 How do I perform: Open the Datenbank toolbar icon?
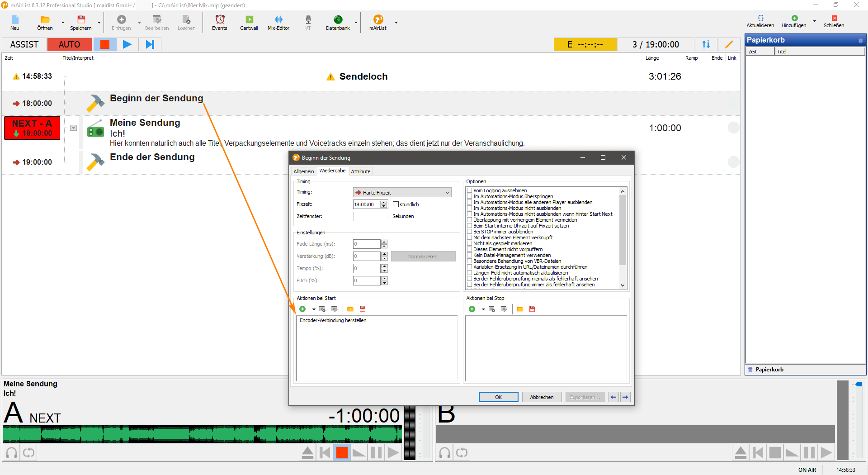point(338,22)
